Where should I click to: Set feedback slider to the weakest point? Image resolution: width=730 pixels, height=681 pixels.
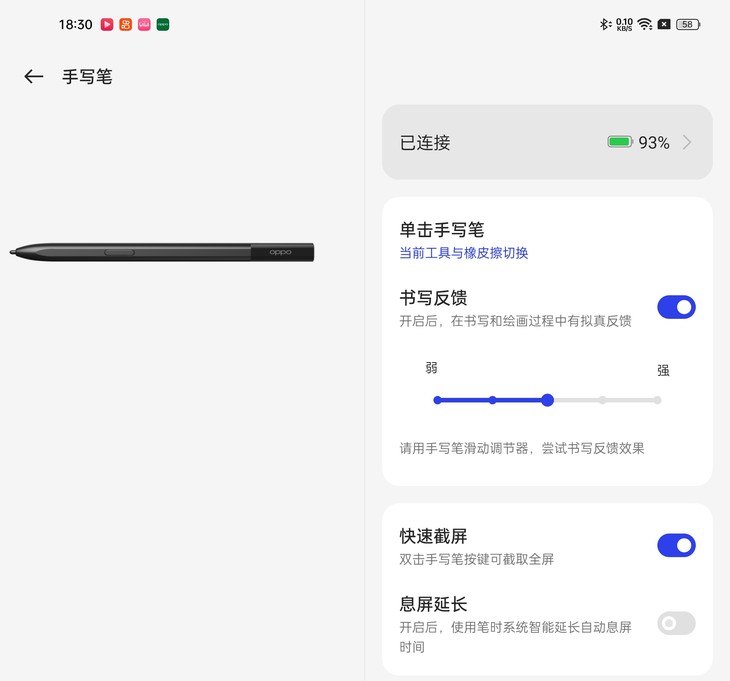coord(437,400)
